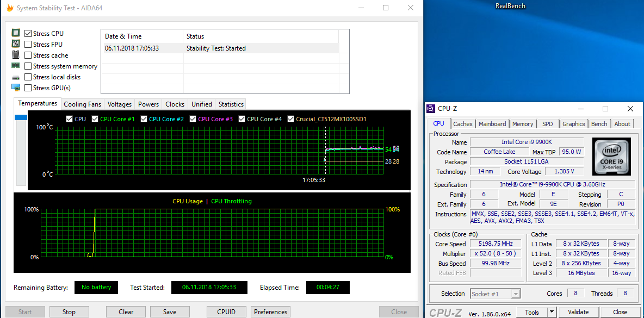Click the CPU chip icon beside Stress CPU
The image size is (644, 318).
coord(16,33)
